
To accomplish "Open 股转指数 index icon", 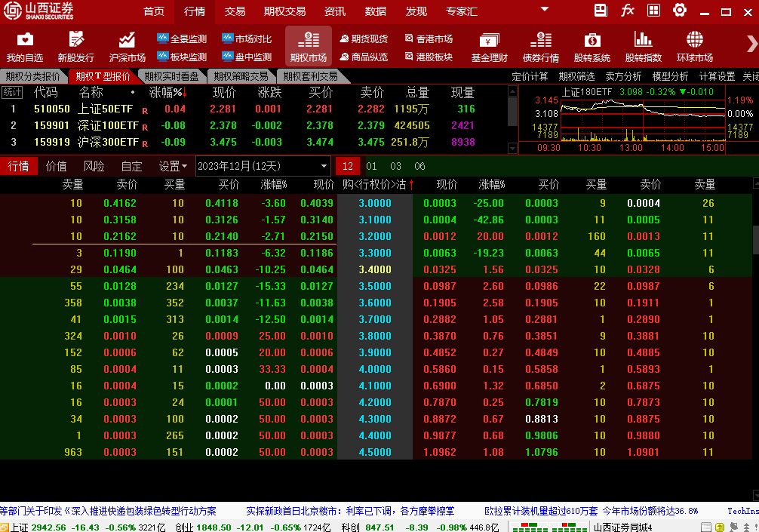I will (644, 47).
